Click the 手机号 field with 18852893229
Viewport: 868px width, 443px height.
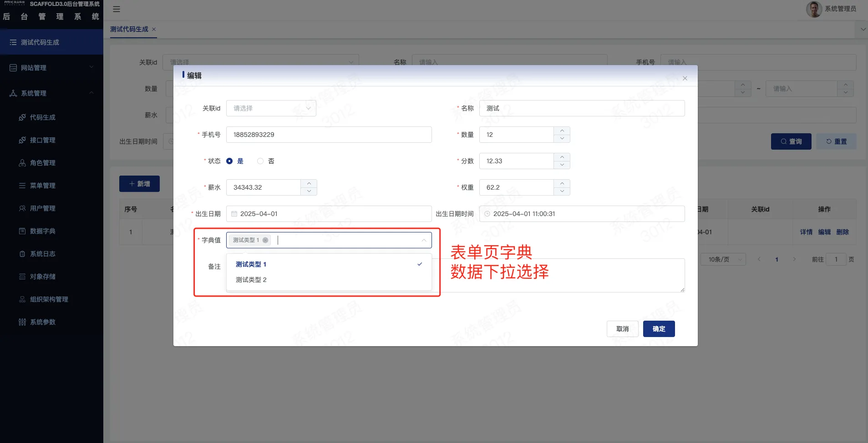click(x=329, y=135)
